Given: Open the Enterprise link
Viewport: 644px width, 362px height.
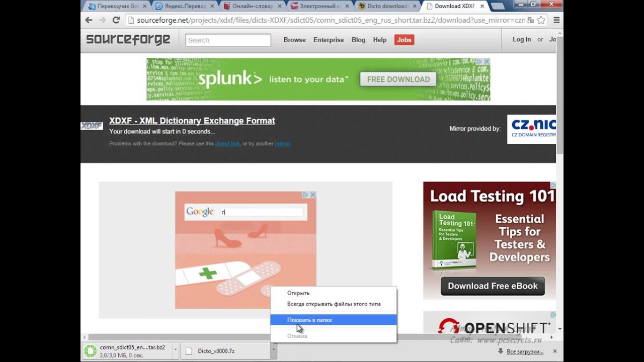Looking at the screenshot, I should 329,40.
